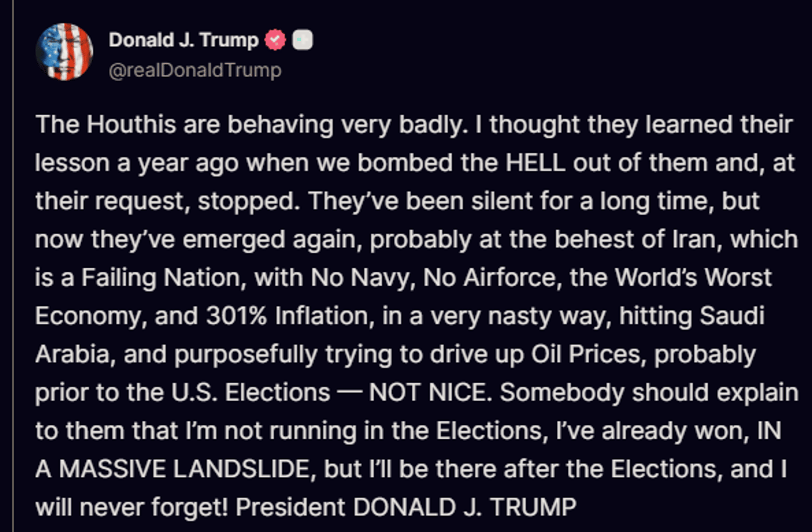This screenshot has height=532, width=812.
Task: Click the red verified checkmark badge
Action: (275, 40)
